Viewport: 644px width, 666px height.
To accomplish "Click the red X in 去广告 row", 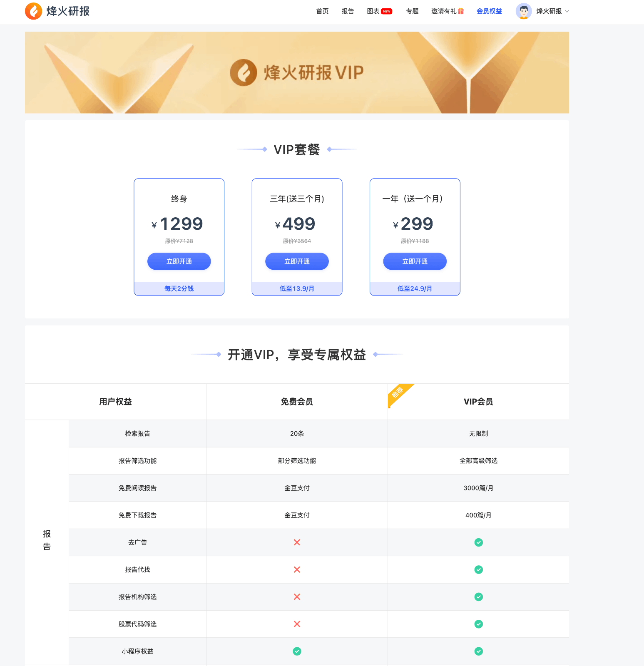I will [297, 542].
